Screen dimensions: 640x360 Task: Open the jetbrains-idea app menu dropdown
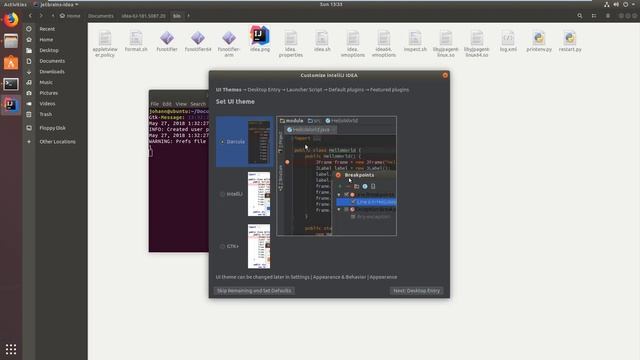click(x=56, y=4)
